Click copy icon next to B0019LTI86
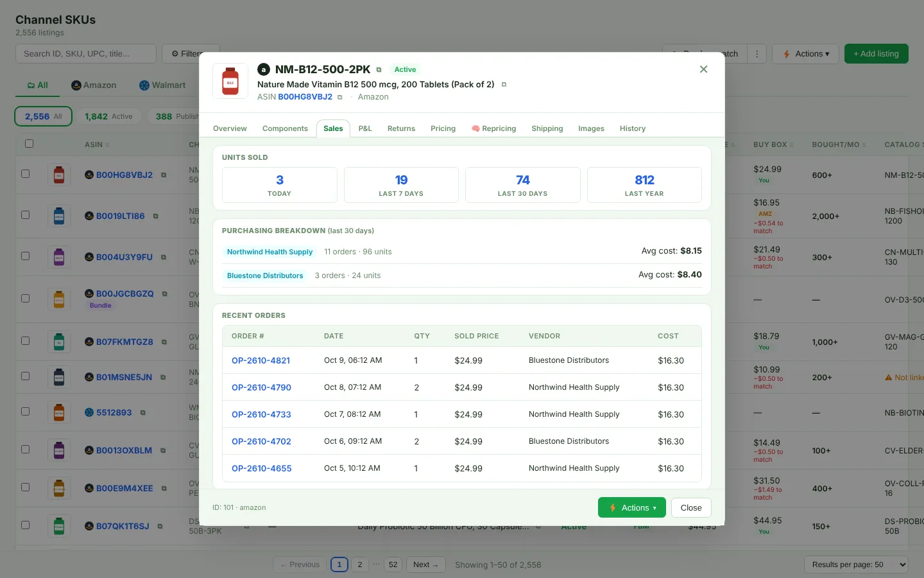924x578 pixels. tap(156, 216)
